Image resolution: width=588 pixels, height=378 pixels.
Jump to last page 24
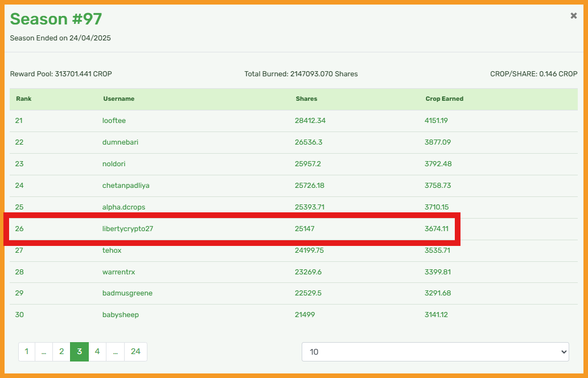[x=135, y=352]
